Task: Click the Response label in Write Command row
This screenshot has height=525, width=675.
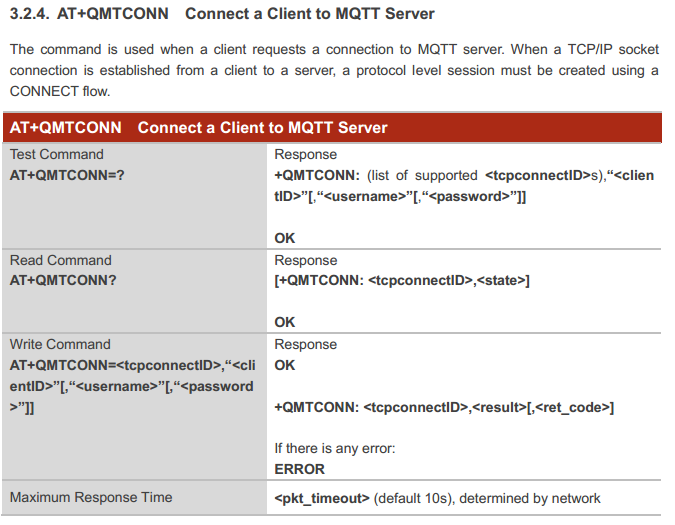Action: [x=305, y=344]
